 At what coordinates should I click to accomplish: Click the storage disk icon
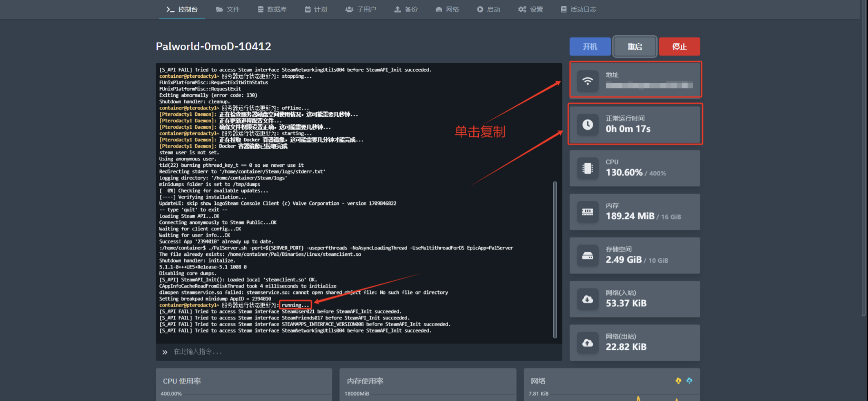pos(588,256)
